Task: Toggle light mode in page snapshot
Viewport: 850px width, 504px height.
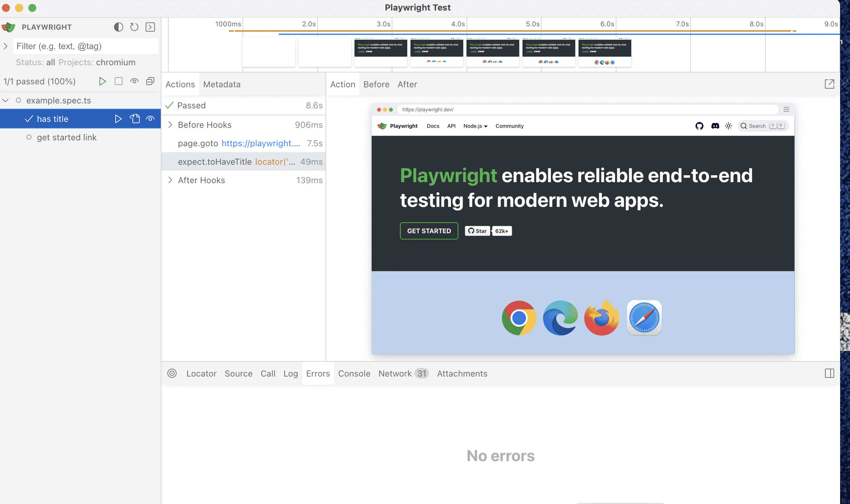Action: (728, 126)
